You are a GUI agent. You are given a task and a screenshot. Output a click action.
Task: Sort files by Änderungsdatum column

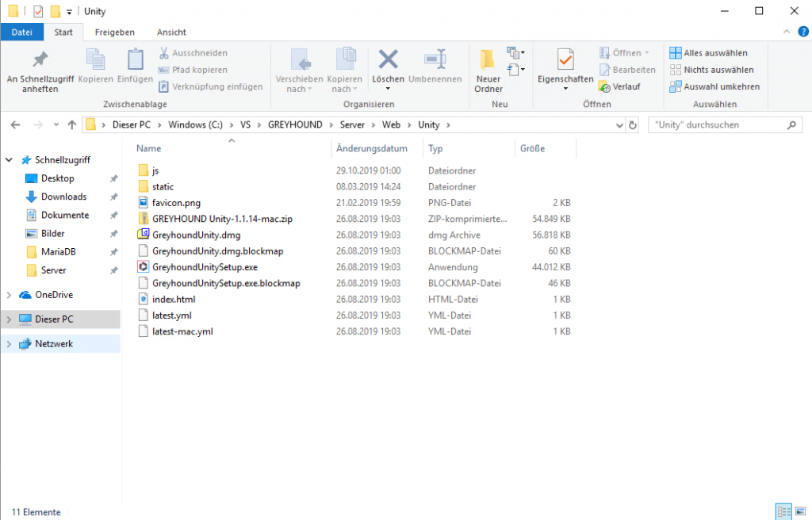[x=377, y=148]
